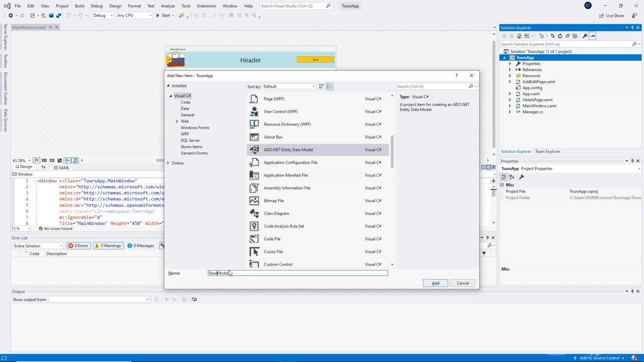The width and height of the screenshot is (644, 362).
Task: Select the Custom Control template
Action: 318,264
